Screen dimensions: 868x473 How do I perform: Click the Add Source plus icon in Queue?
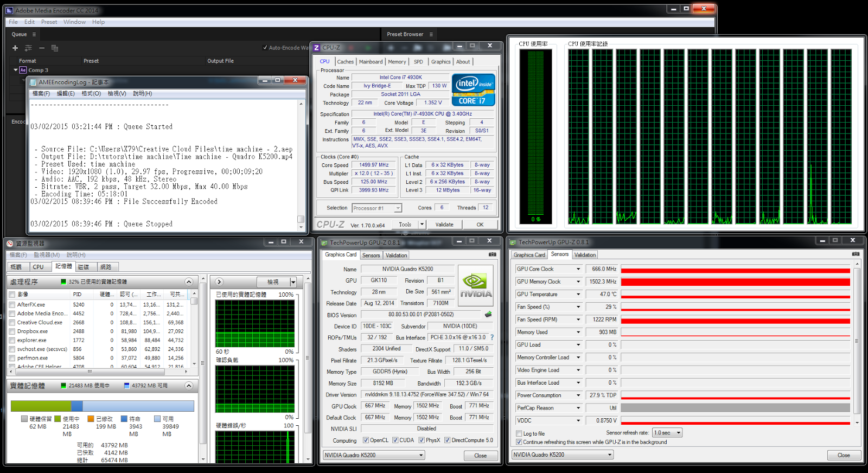[15, 48]
